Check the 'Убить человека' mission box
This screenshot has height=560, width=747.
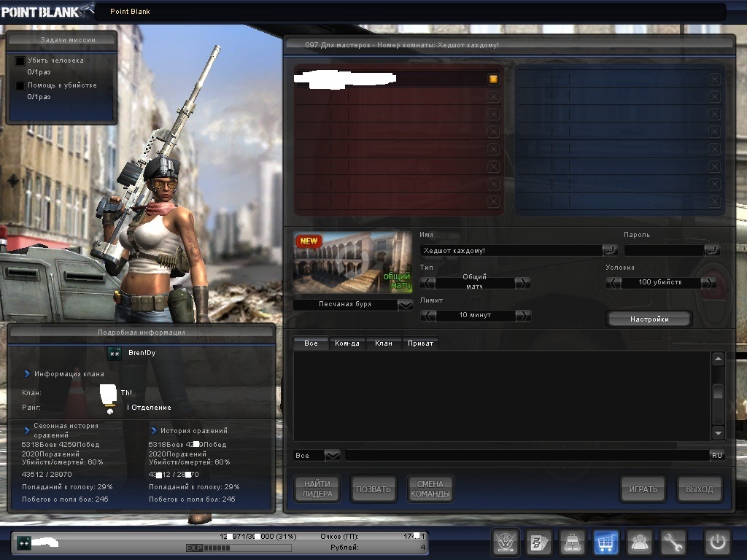[20, 61]
